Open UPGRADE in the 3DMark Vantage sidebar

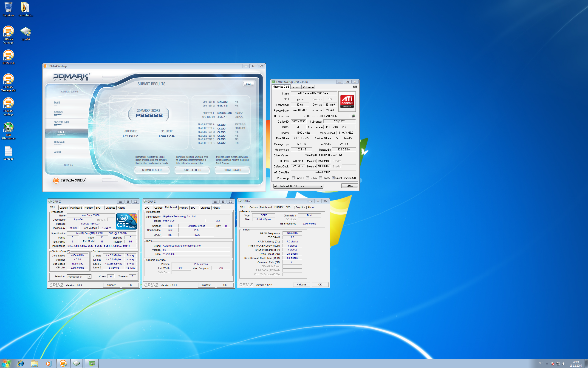coord(59,142)
